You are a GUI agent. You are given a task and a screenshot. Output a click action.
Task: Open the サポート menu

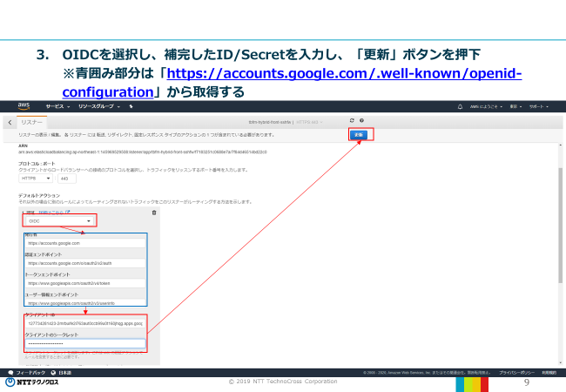pos(538,107)
